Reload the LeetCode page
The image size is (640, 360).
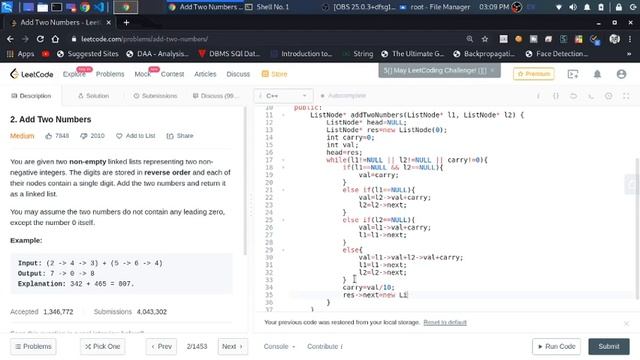pyautogui.click(x=40, y=39)
